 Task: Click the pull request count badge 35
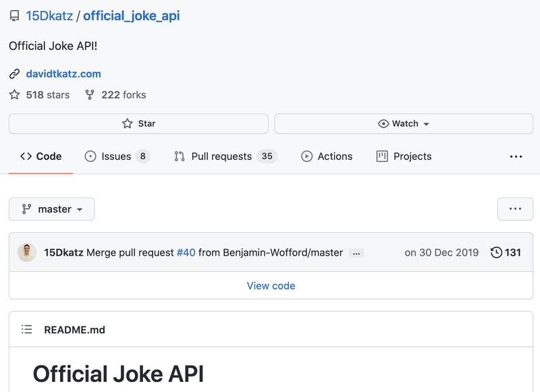pyautogui.click(x=267, y=157)
